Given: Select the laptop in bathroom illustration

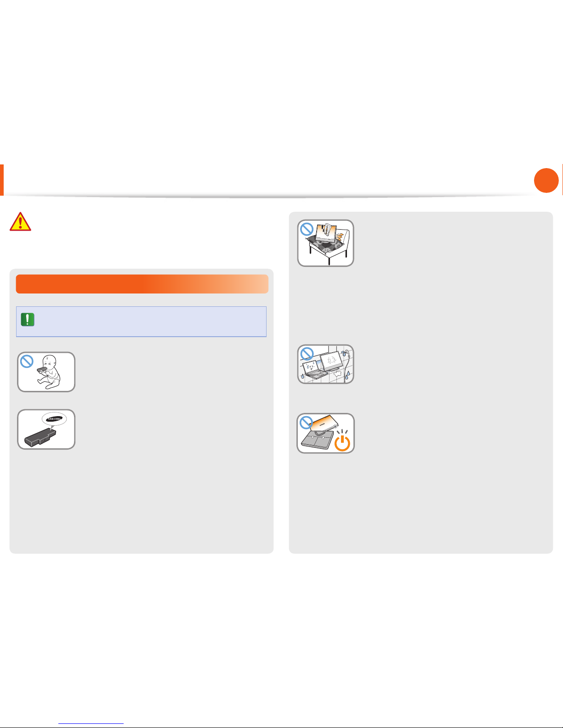Looking at the screenshot, I should (325, 364).
